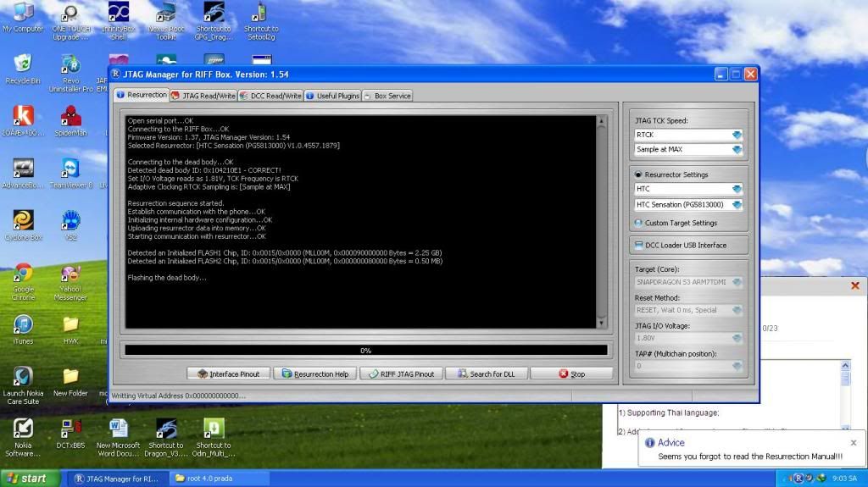The height and width of the screenshot is (487, 868).
Task: Click the system tray clock
Action: 844,479
